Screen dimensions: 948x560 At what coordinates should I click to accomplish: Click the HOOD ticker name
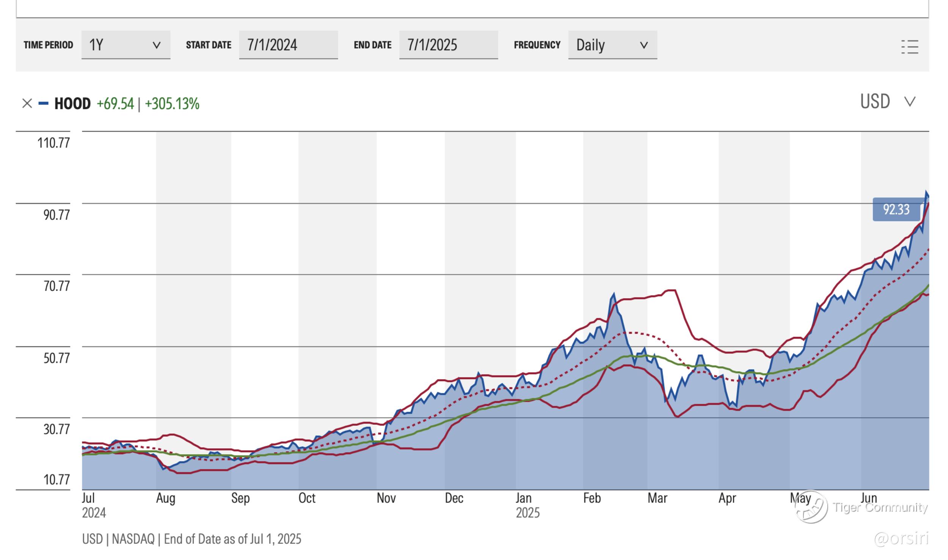pyautogui.click(x=72, y=104)
